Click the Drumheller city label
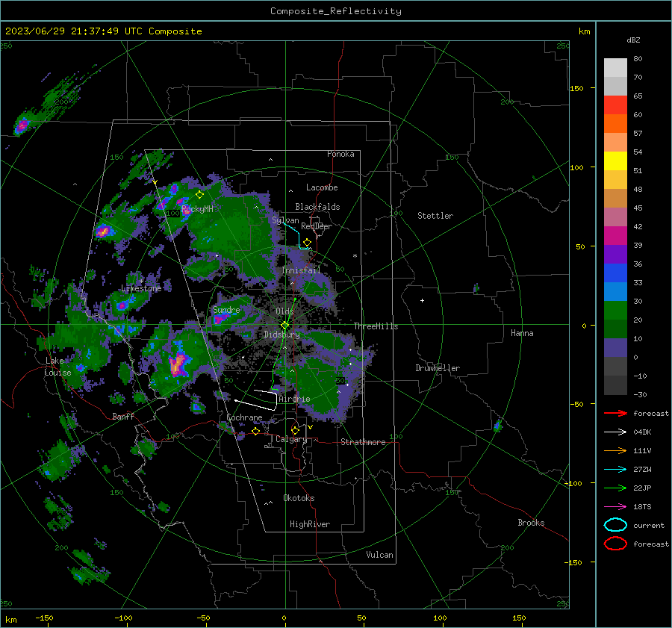Image resolution: width=672 pixels, height=628 pixels. (438, 368)
